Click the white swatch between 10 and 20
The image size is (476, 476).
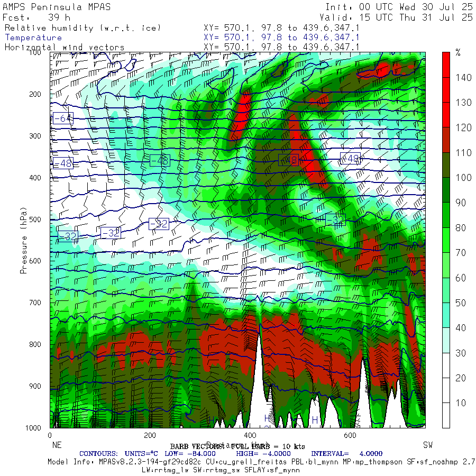(446, 390)
